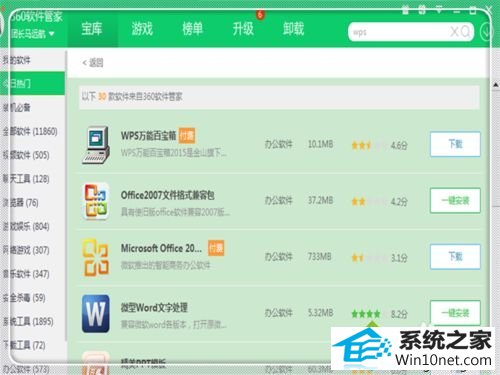Click the Office2007 compatibility pack icon
This screenshot has height=375, width=500.
96,201
